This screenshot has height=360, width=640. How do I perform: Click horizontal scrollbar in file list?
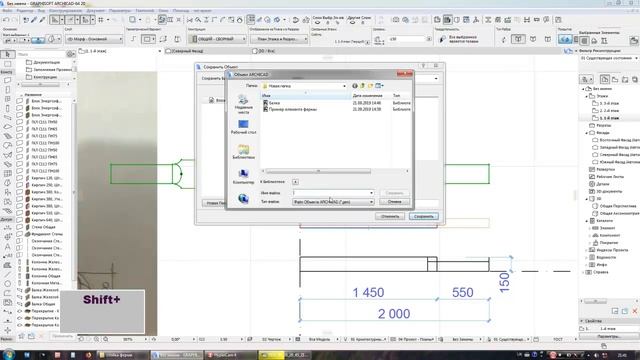[318, 171]
